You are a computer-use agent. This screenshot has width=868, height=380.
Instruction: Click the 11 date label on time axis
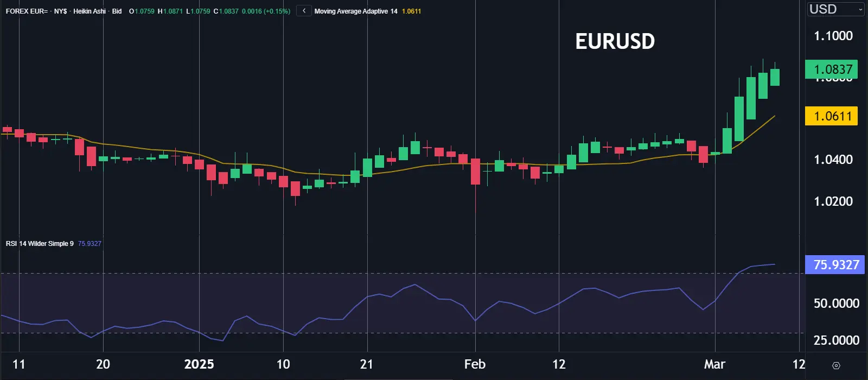19,364
